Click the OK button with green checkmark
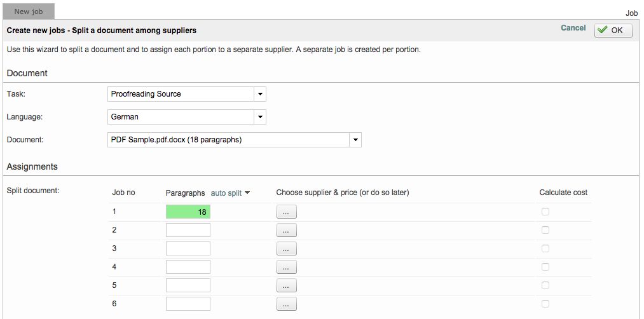644x319 pixels. click(x=613, y=31)
